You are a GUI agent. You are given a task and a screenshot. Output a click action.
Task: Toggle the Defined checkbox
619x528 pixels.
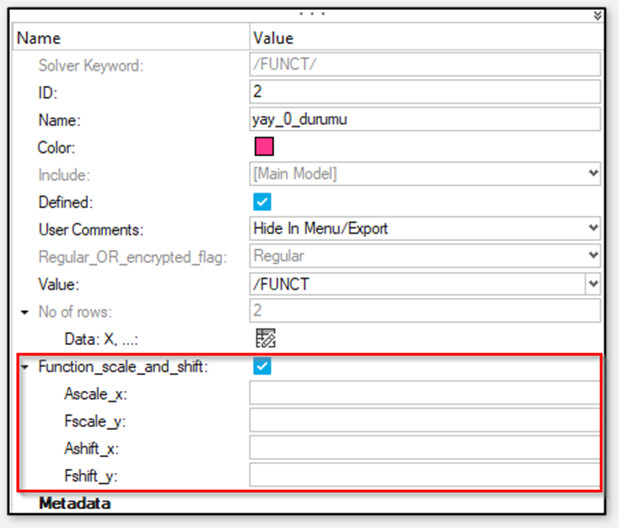[x=264, y=202]
